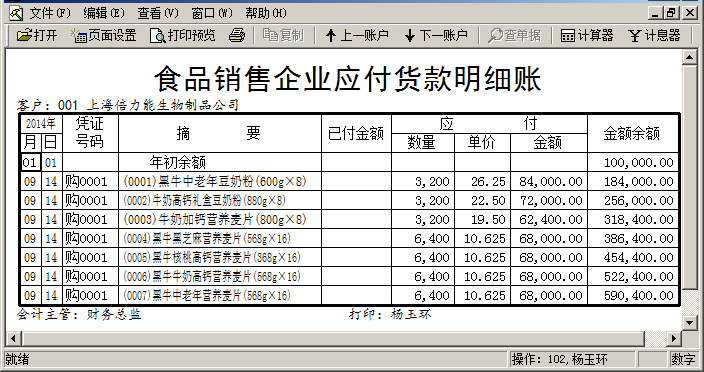
Task: Open the 计息器 interest calculator
Action: coord(654,35)
